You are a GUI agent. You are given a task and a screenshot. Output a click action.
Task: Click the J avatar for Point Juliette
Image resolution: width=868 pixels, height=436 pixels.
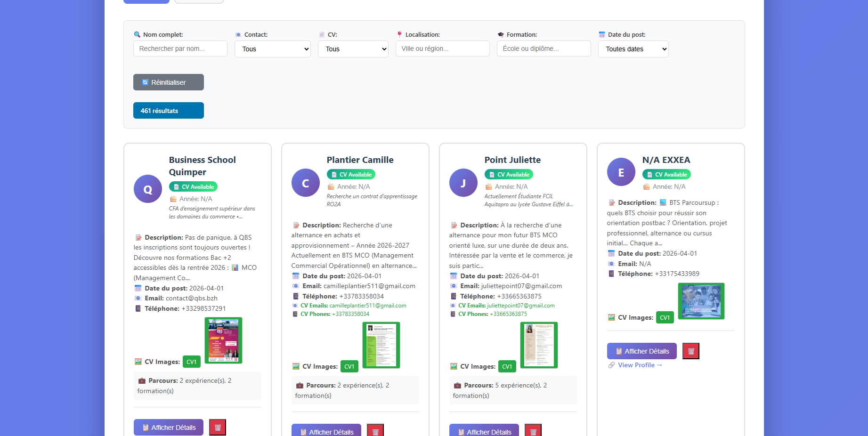[x=463, y=183]
